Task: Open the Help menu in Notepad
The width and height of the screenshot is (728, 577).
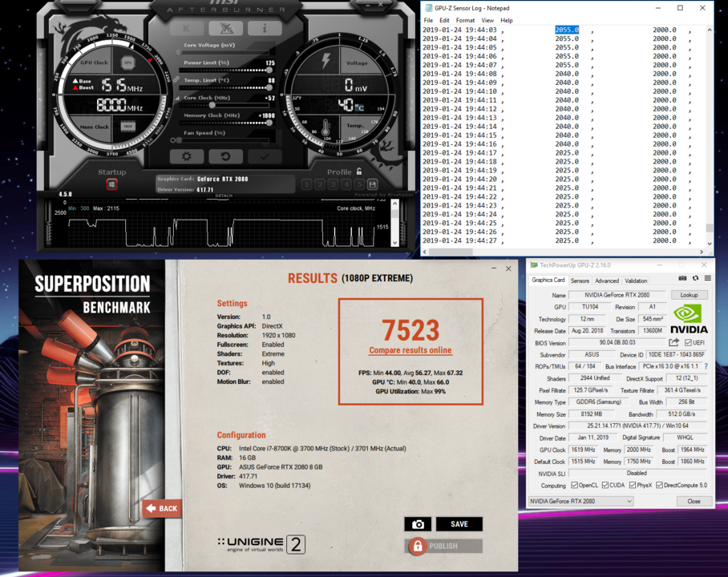Action: [x=507, y=20]
